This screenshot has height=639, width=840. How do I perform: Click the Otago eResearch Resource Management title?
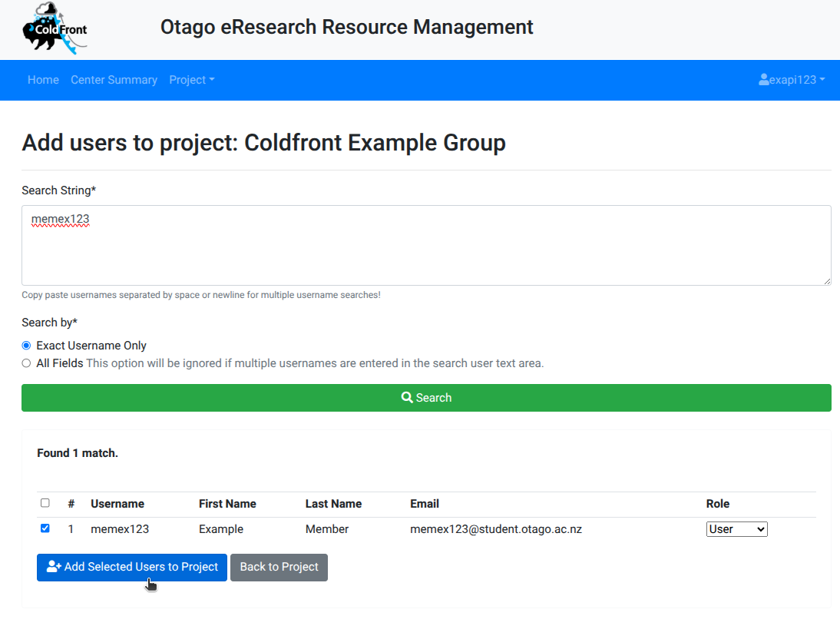point(346,27)
